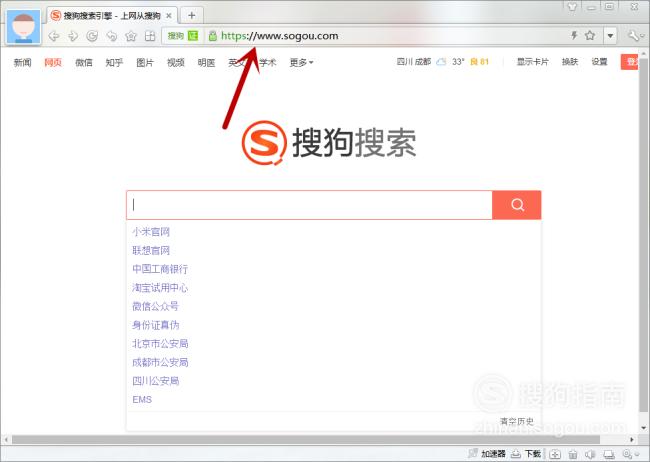This screenshot has height=462, width=650.
Task: Click the secure padlock icon
Action: [213, 36]
